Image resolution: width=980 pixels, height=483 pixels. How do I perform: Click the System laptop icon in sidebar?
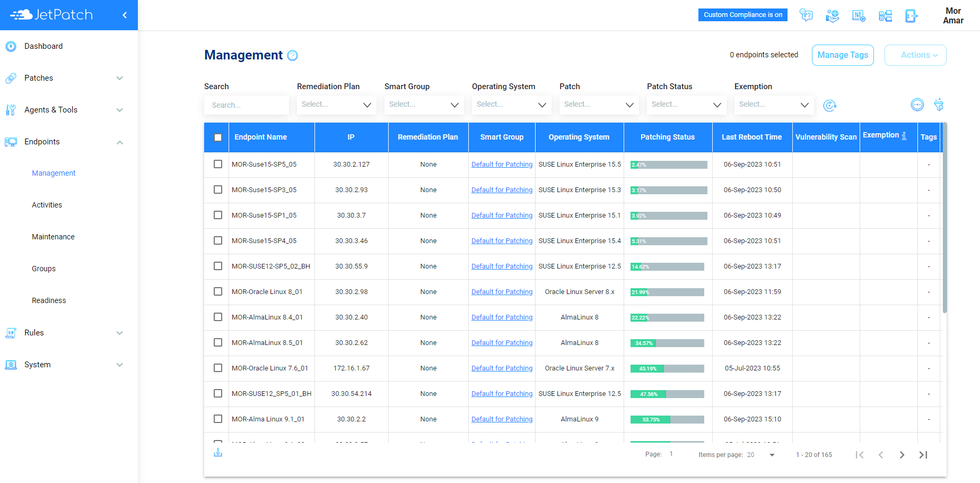(11, 365)
